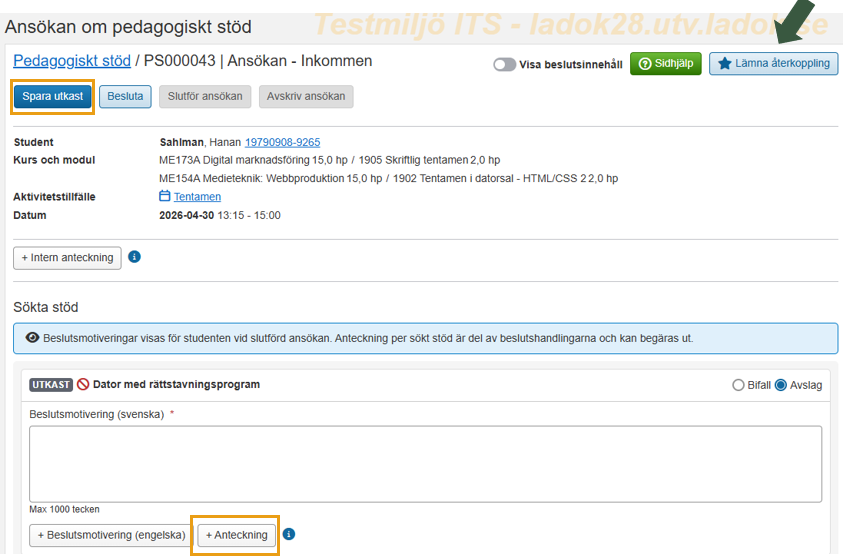Click the Slutför ansökan button

coord(205,97)
